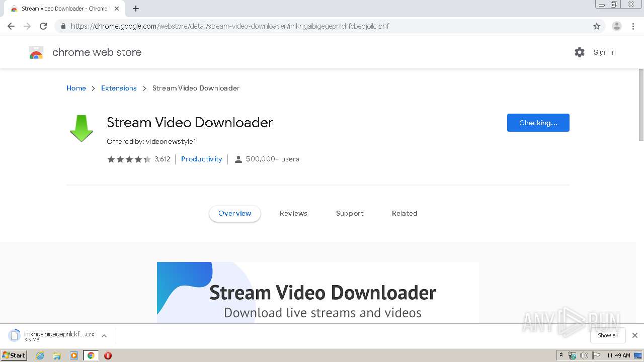Viewport: 644px width, 362px height.
Task: Click the page vertical scrollbar
Action: [x=640, y=105]
